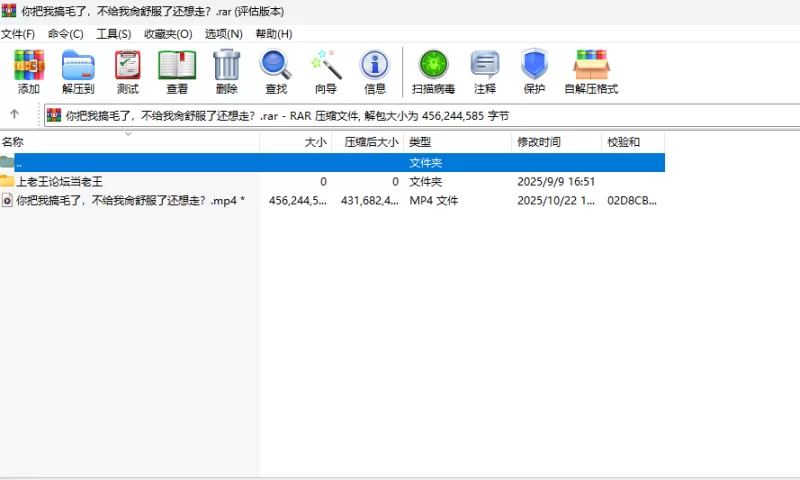The image size is (800, 480).
Task: Open the 选项(N) menu
Action: 223,34
